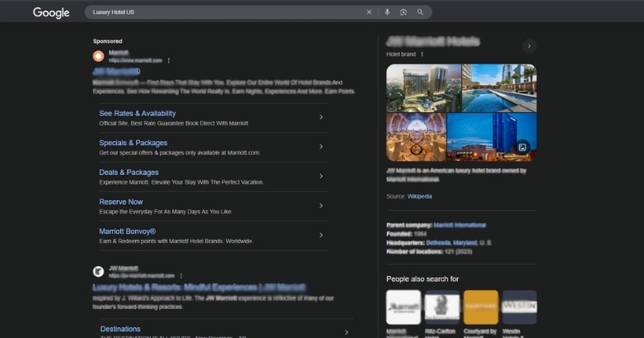This screenshot has height=338, width=644.
Task: Open the sponsored Marriott ad options menu
Action: click(168, 60)
